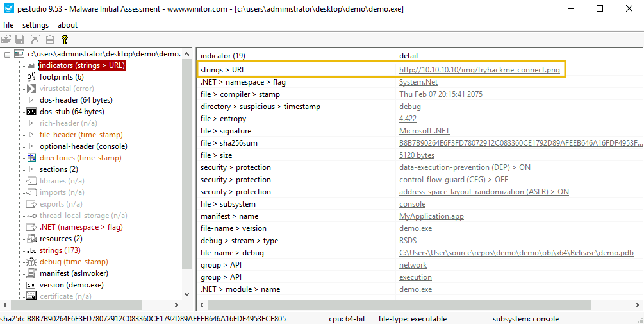
Task: Click the open file toolbar icon
Action: pyautogui.click(x=6, y=40)
